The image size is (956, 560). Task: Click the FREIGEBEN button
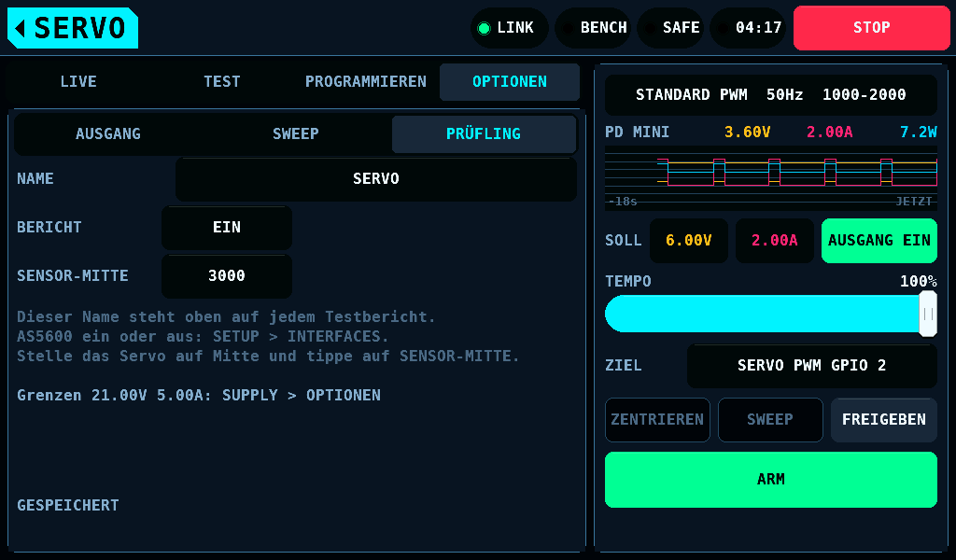883,420
